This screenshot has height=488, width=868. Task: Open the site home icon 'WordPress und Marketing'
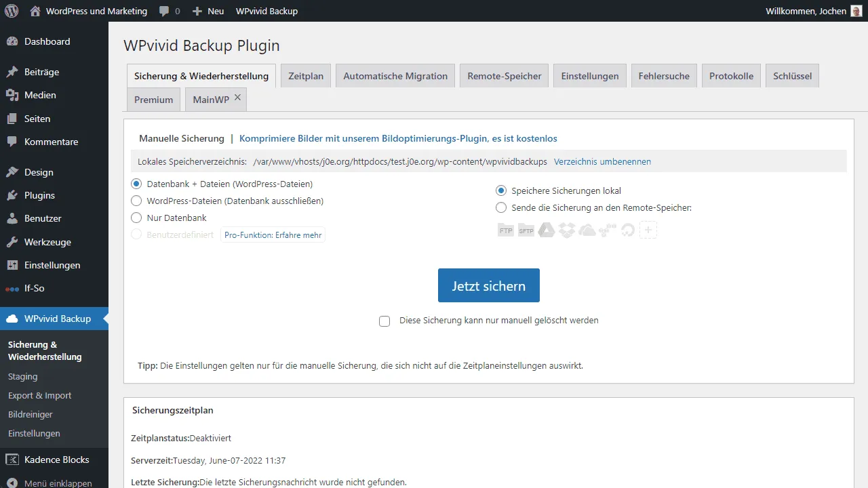coord(35,11)
